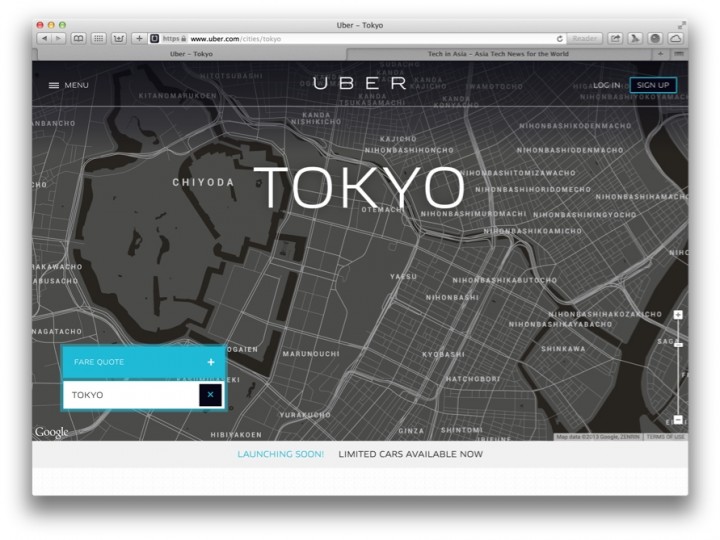The image size is (720, 540).
Task: Click the KAJICHO map label
Action: pos(398,139)
